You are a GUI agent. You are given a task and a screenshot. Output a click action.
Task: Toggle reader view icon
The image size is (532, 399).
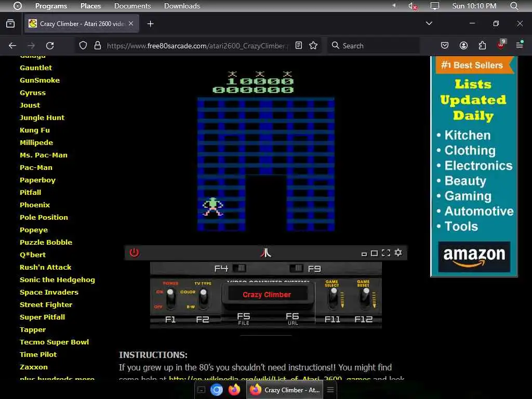pos(299,46)
